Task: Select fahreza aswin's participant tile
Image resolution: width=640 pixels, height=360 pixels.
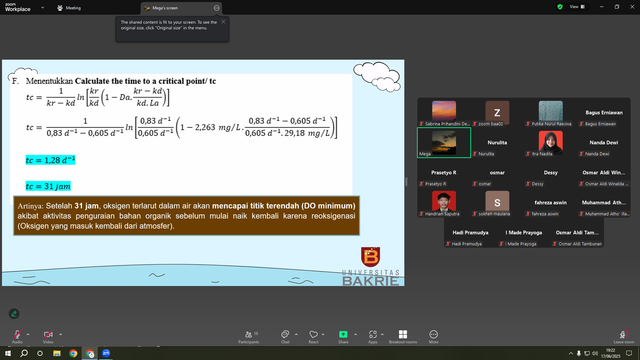Action: point(551,202)
